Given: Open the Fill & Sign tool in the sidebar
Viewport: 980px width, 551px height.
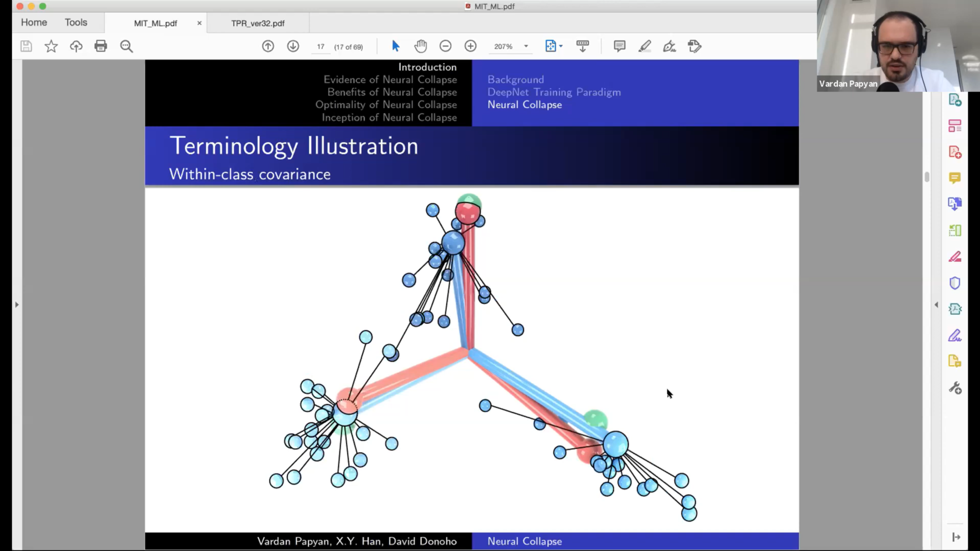Looking at the screenshot, I should [955, 335].
